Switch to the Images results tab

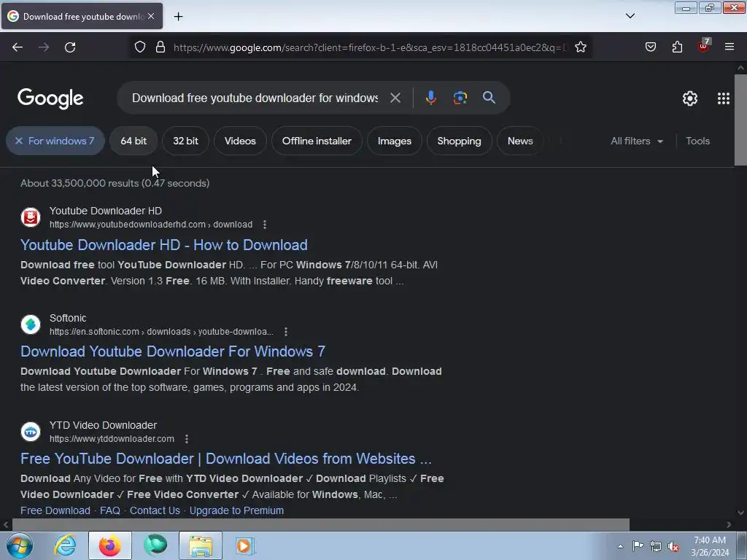pos(395,141)
